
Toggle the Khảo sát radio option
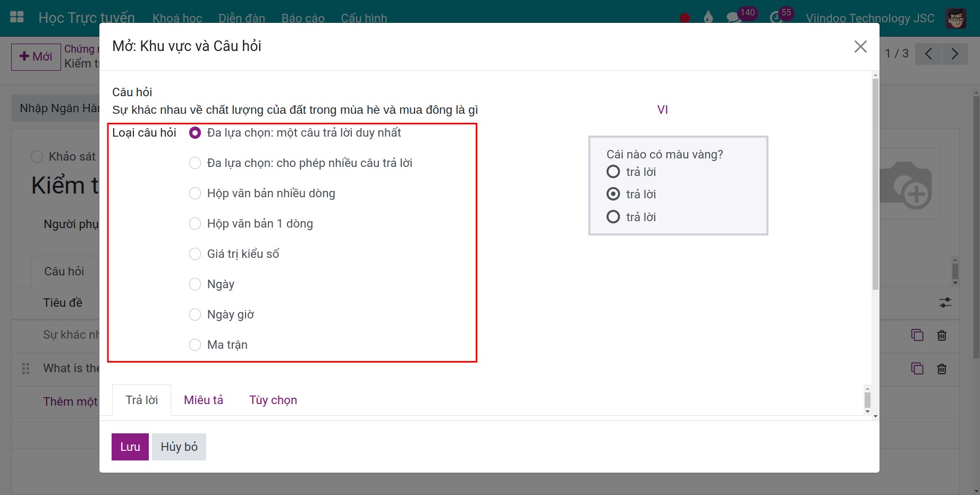37,156
